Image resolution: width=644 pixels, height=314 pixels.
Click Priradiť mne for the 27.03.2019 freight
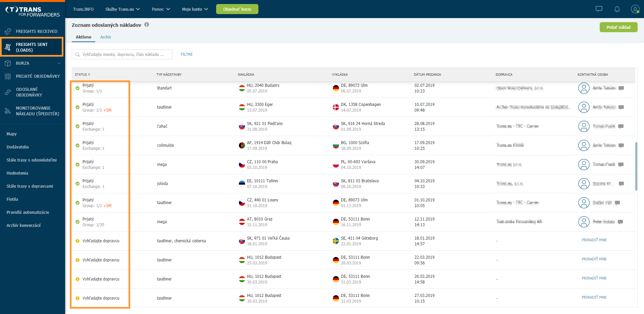point(594,297)
